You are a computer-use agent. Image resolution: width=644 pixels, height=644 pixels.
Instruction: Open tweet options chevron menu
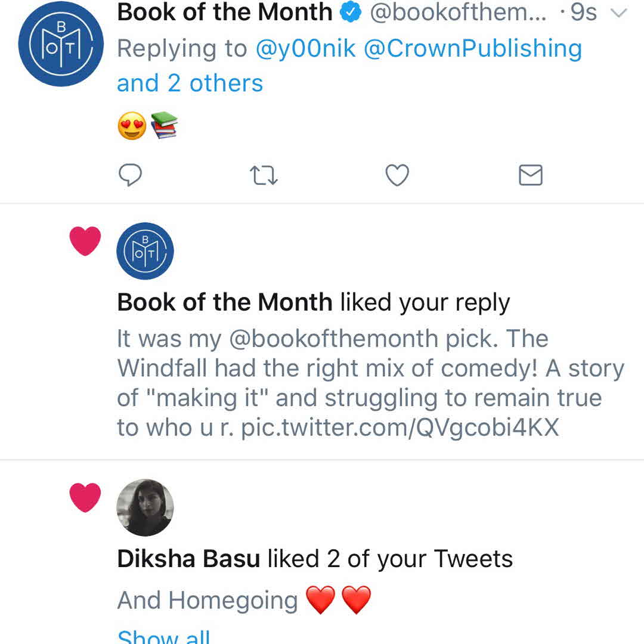coord(620,13)
